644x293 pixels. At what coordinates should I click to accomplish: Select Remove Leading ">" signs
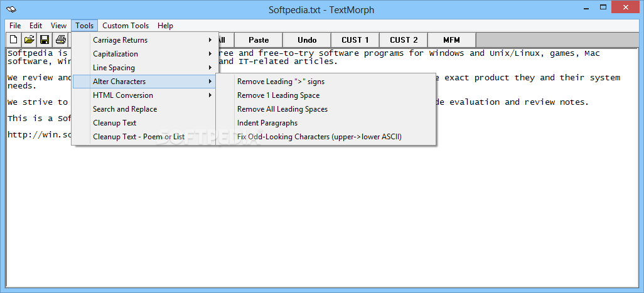tap(326, 82)
